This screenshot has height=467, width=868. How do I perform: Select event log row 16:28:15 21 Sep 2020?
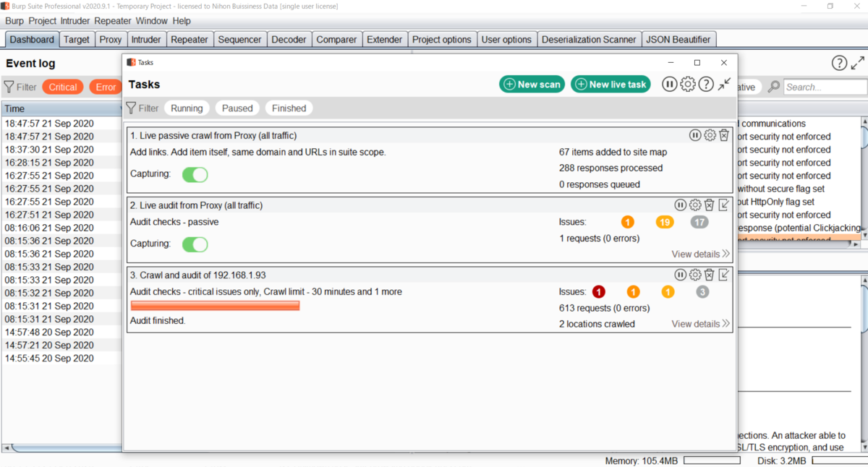click(62, 163)
